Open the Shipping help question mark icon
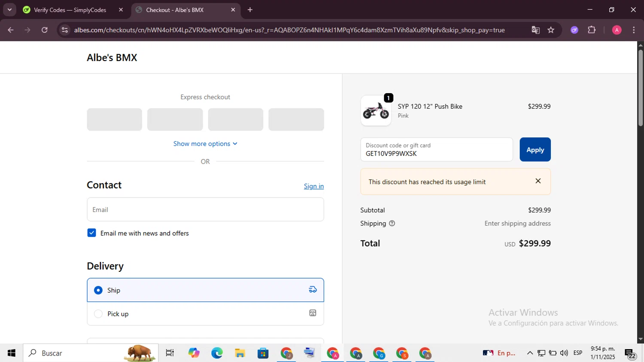 click(x=392, y=223)
